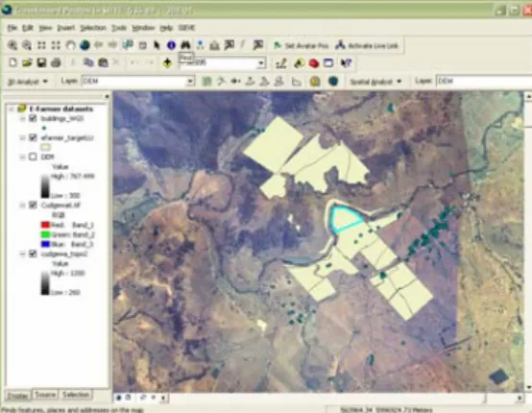Open the Editor toolbar pencil icon
532x413 pixels.
tap(281, 63)
